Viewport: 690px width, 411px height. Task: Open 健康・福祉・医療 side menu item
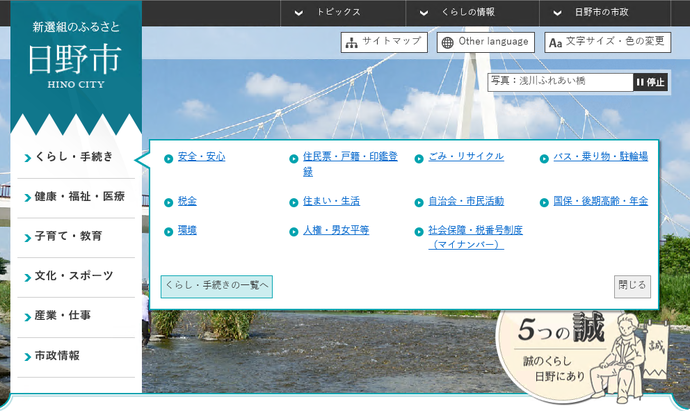pyautogui.click(x=76, y=197)
